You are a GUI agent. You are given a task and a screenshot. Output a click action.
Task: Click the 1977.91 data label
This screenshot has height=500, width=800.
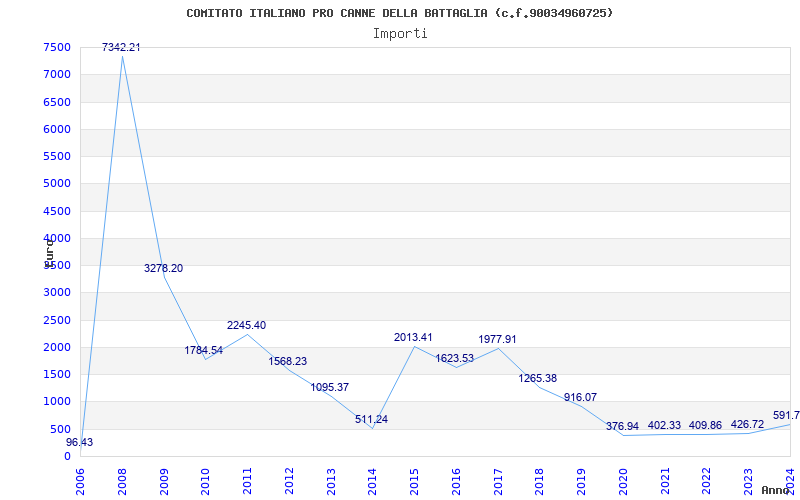point(497,339)
